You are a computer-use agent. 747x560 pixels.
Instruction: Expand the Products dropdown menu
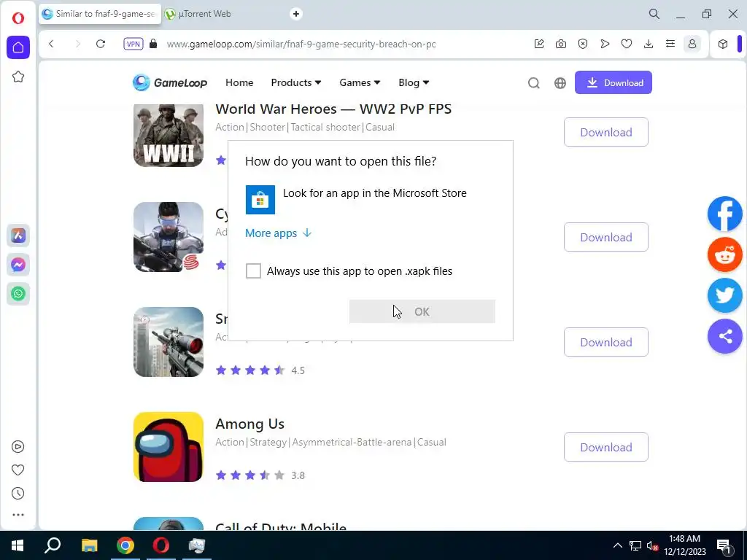[296, 82]
